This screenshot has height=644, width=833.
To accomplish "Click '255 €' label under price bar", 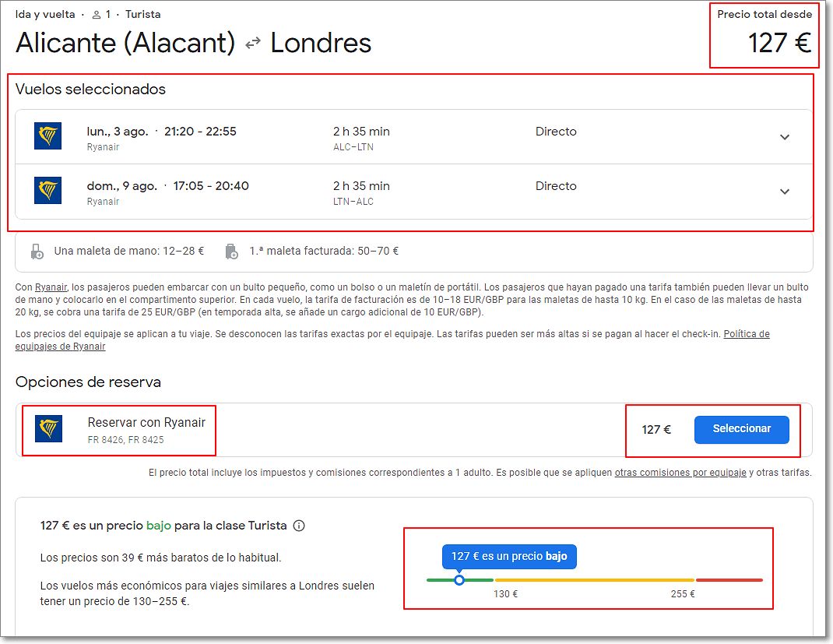I will [x=683, y=594].
